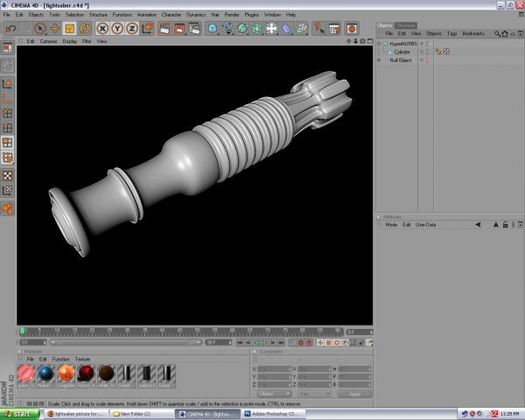Switch to Polygons mode in left toolbar
This screenshot has height=420, width=525.
pos(7,143)
